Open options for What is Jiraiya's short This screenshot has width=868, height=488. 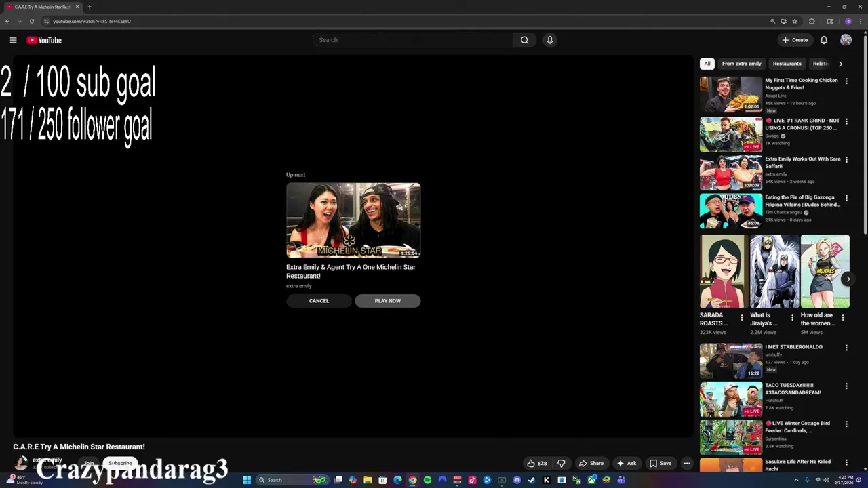tap(792, 317)
